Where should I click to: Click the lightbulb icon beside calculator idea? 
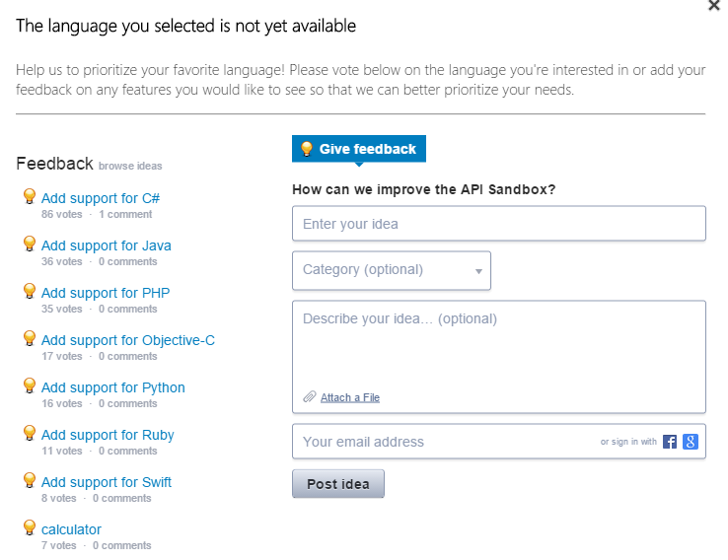tap(30, 527)
